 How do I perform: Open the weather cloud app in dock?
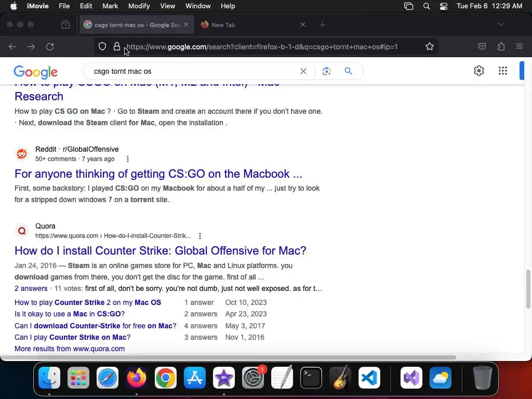pyautogui.click(x=441, y=378)
